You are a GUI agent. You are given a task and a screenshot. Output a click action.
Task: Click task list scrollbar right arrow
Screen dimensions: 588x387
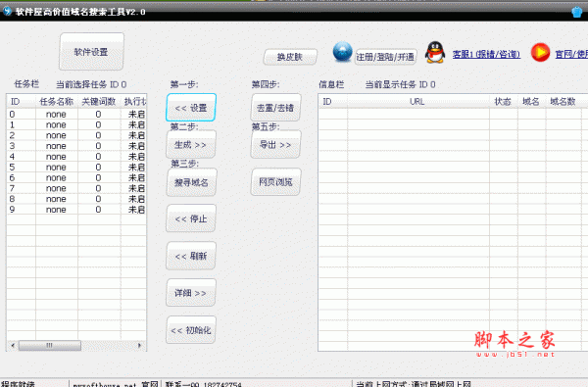click(139, 346)
